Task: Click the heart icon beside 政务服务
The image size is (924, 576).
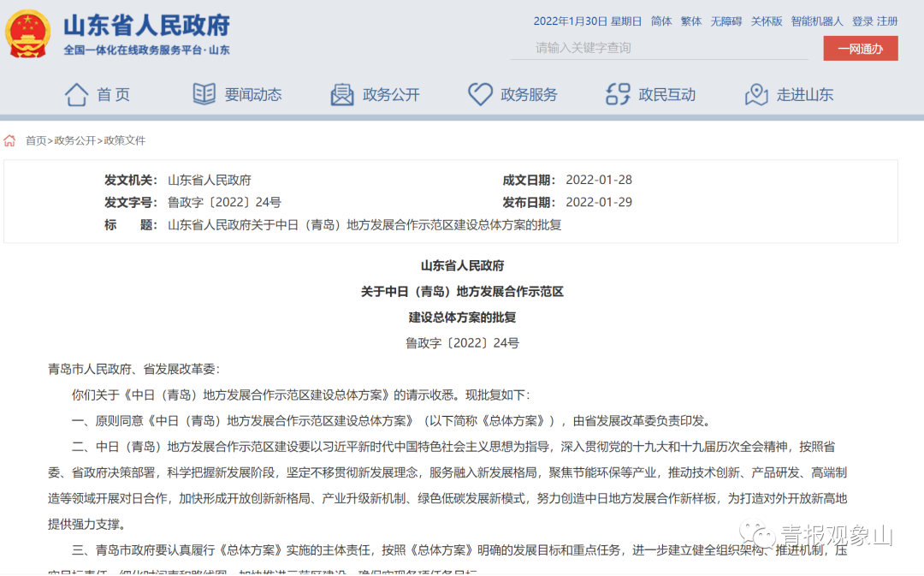Action: coord(480,94)
